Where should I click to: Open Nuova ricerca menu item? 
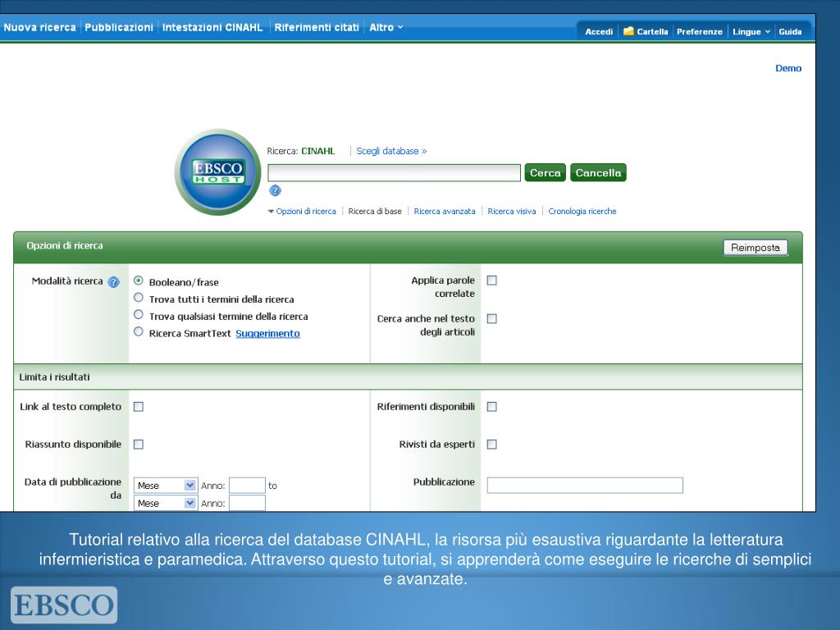pos(39,27)
